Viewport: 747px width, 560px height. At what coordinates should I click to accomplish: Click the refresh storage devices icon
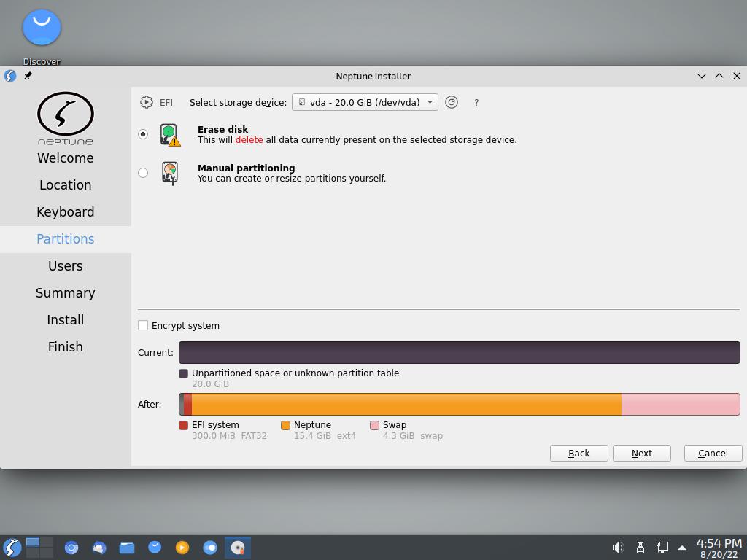[451, 102]
